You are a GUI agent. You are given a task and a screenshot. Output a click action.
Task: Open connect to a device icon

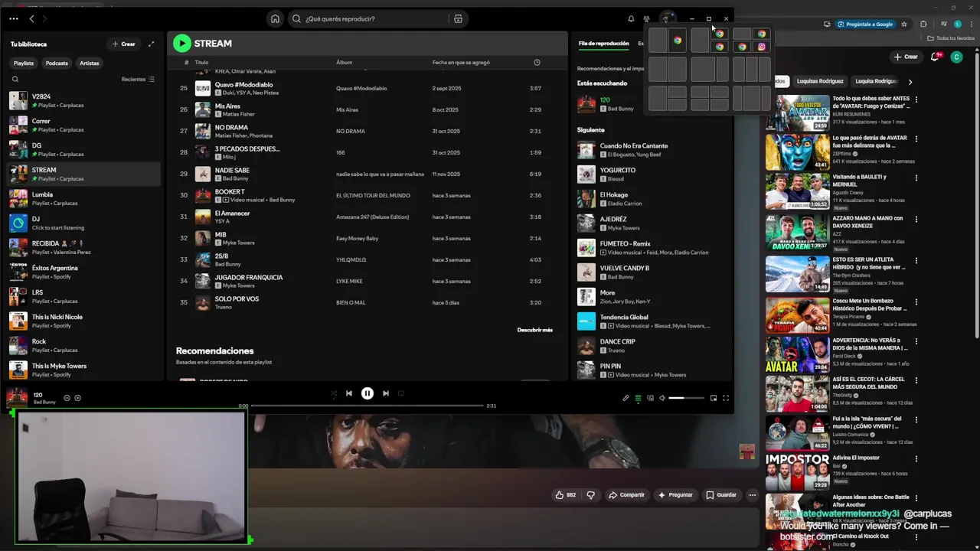650,398
